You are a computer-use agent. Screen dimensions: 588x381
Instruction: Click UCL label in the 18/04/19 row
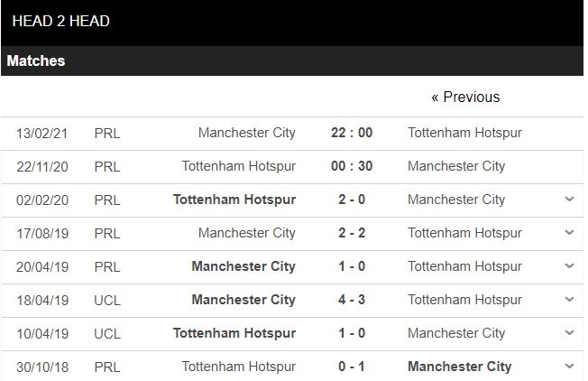coord(107,300)
